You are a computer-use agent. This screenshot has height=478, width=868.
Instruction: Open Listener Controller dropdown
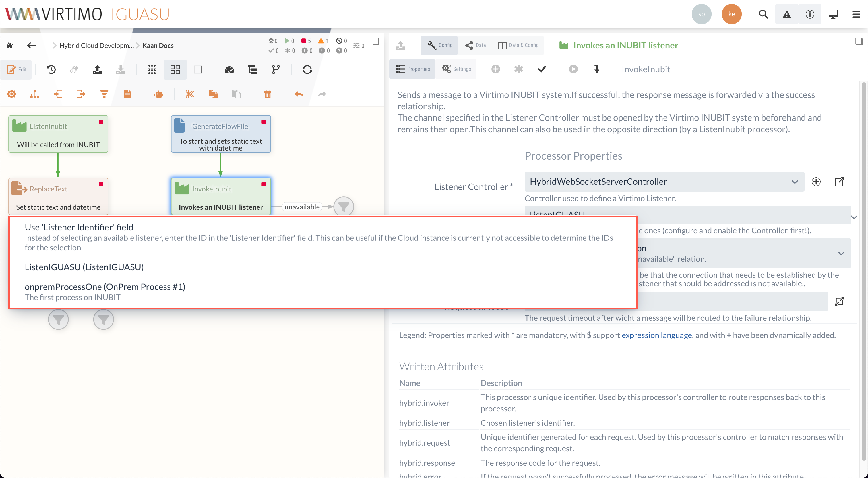tap(664, 182)
